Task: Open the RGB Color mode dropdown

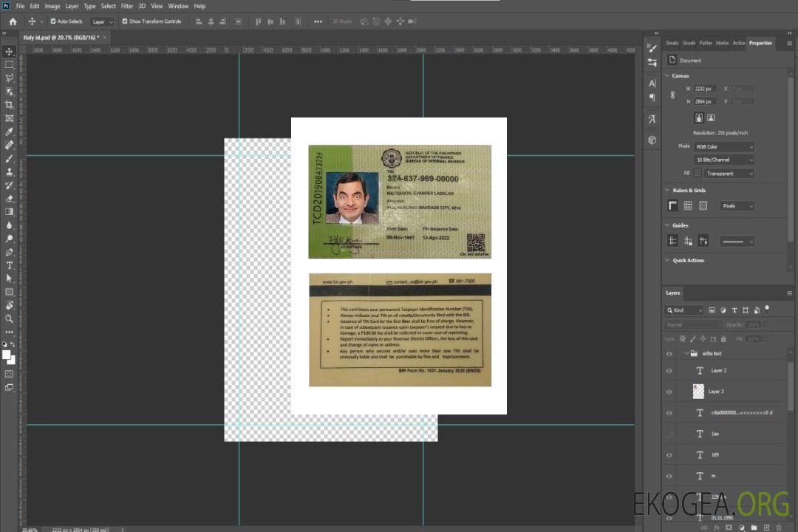Action: 724,146
